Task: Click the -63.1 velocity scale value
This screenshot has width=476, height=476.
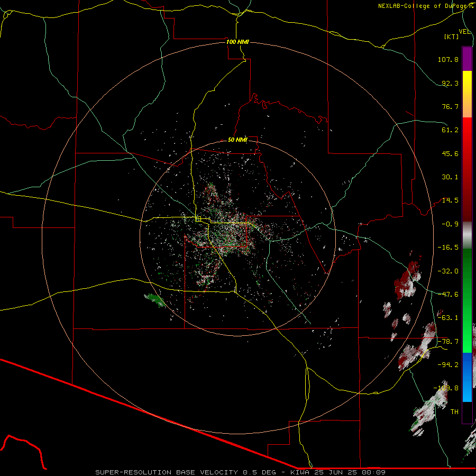Action: click(x=448, y=318)
